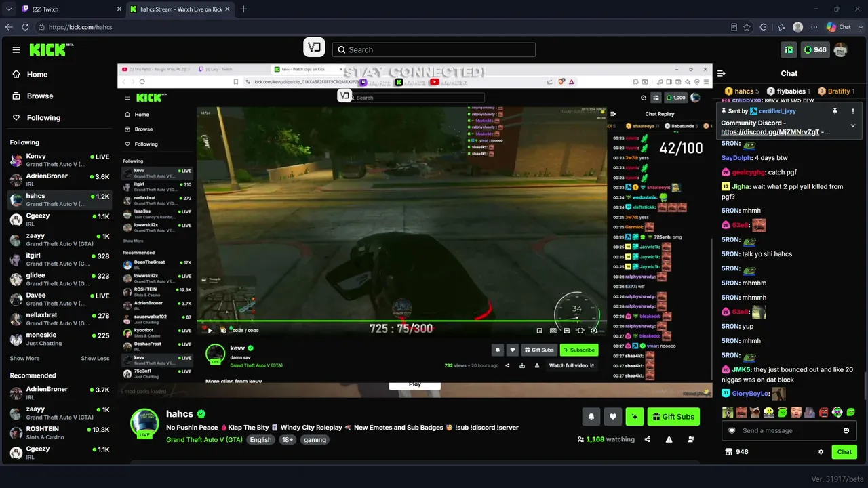The height and width of the screenshot is (488, 868).
Task: Click the Kick Search field
Action: (434, 49)
